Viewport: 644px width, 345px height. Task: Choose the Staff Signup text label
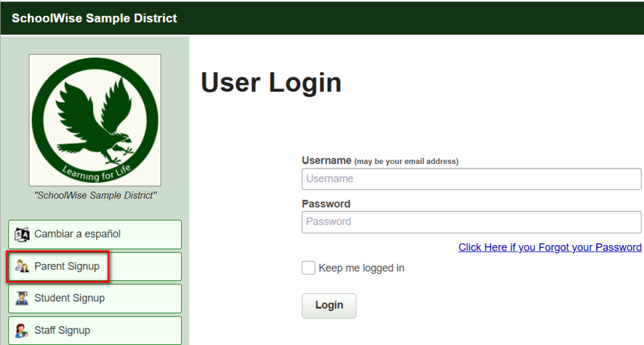click(x=62, y=331)
